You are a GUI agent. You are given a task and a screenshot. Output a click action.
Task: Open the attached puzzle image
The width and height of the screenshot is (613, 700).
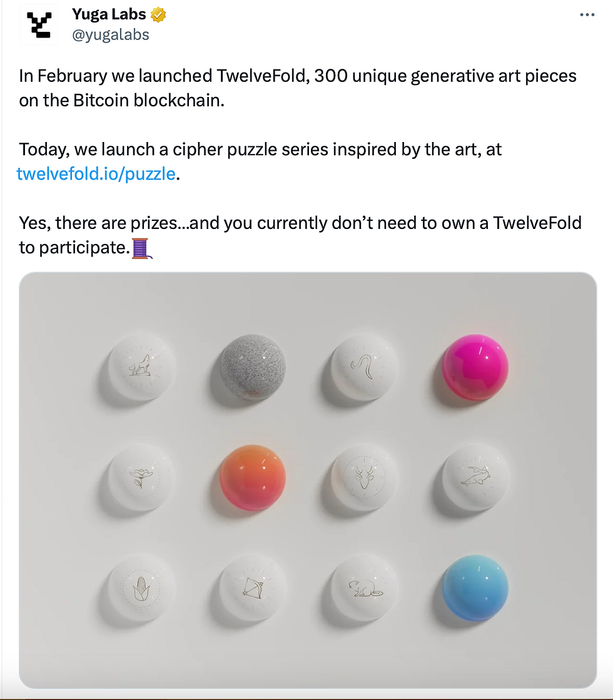(308, 480)
